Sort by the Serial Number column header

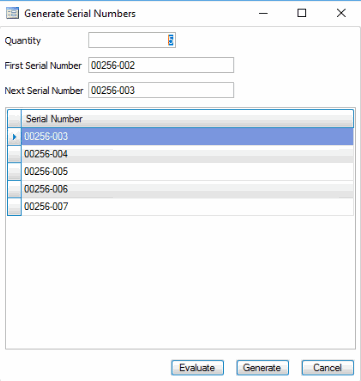[x=187, y=119]
